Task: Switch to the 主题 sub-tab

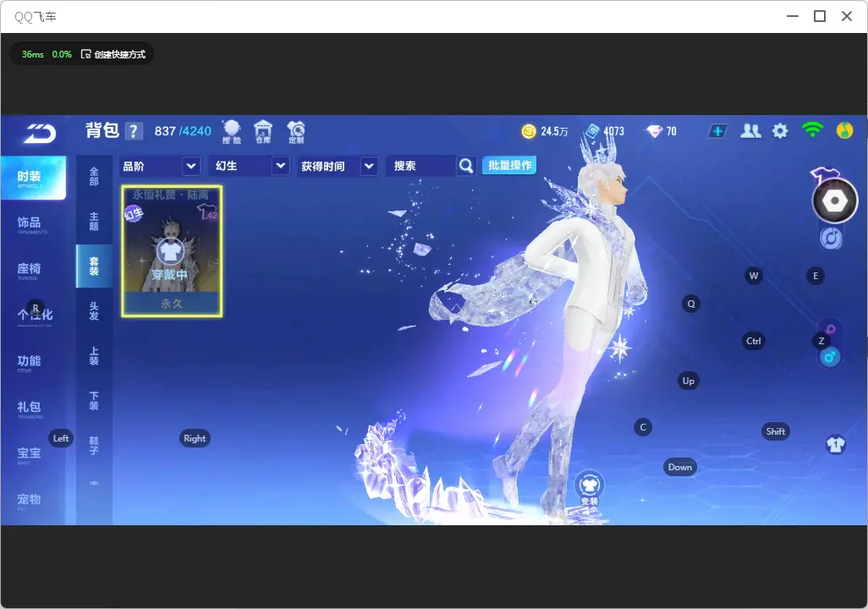Action: point(94,222)
